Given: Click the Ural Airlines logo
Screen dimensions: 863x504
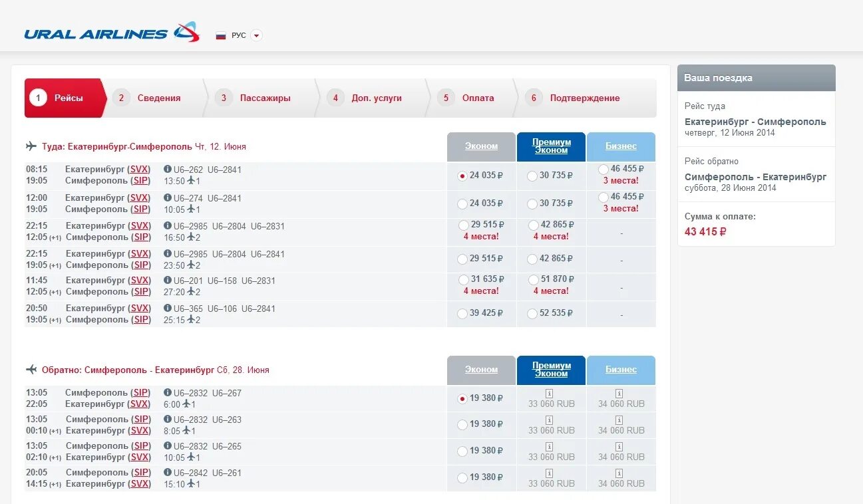Looking at the screenshot, I should [112, 33].
